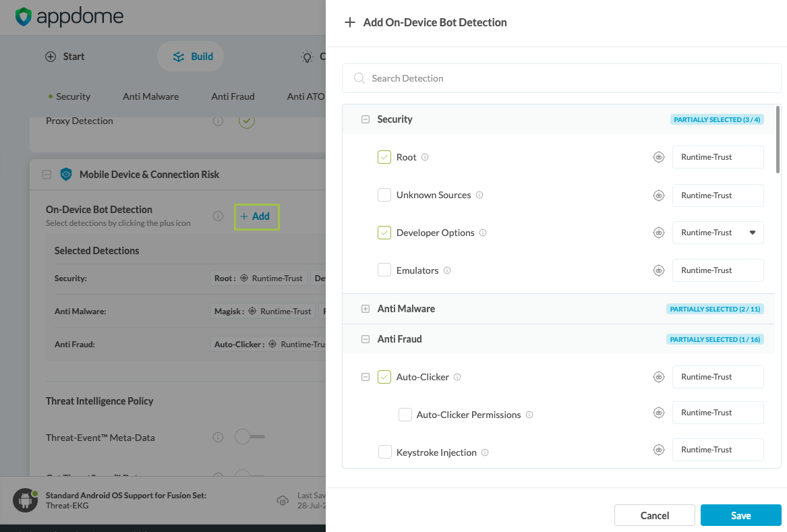
Task: Click the info icon beside Auto-Clicker
Action: coord(457,377)
